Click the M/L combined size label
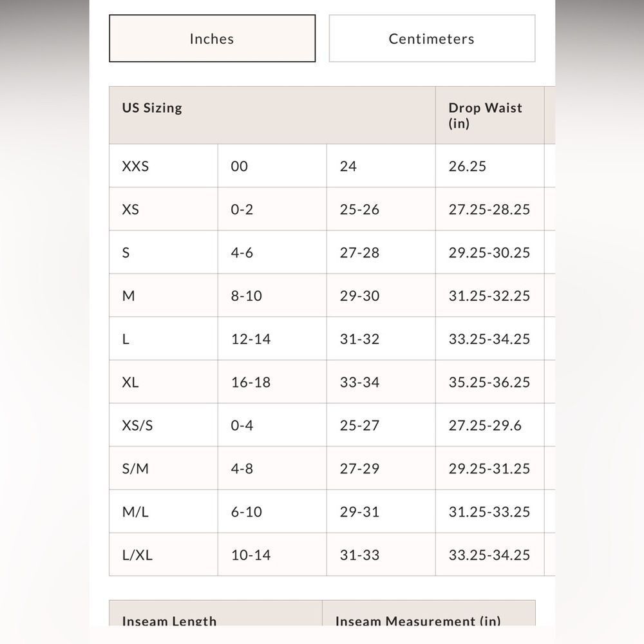Image resolution: width=644 pixels, height=644 pixels. [135, 511]
